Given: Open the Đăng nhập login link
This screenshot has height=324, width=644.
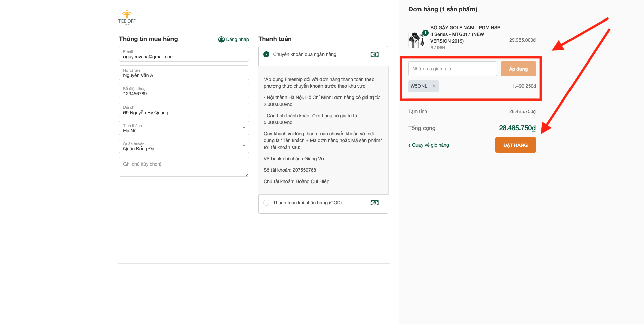Looking at the screenshot, I should [x=237, y=39].
